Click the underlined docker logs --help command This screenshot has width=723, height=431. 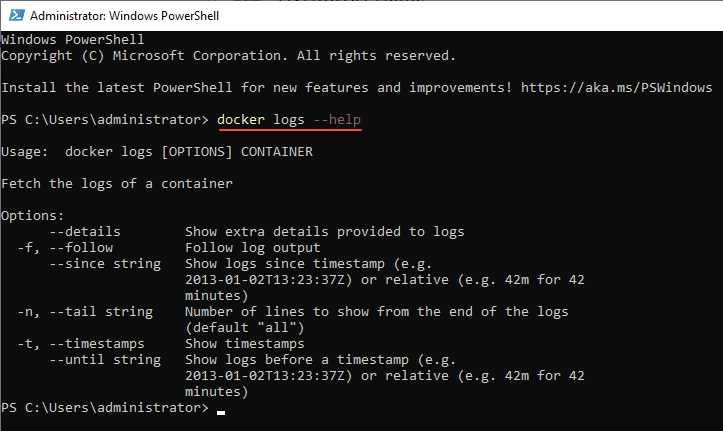pos(289,120)
